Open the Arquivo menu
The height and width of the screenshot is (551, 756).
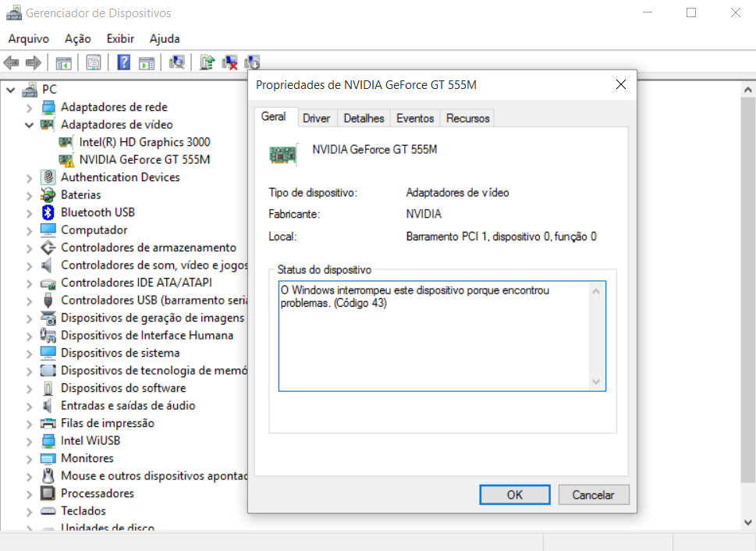click(28, 38)
